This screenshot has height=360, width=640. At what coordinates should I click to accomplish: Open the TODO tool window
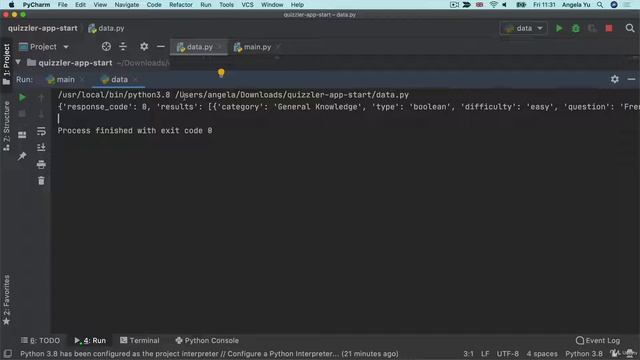tap(40, 340)
